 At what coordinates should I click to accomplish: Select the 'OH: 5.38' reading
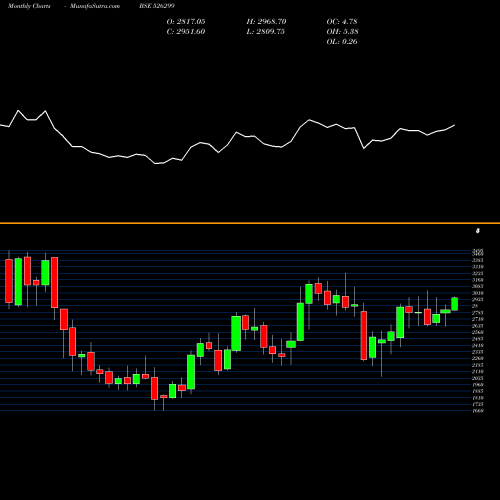343,32
